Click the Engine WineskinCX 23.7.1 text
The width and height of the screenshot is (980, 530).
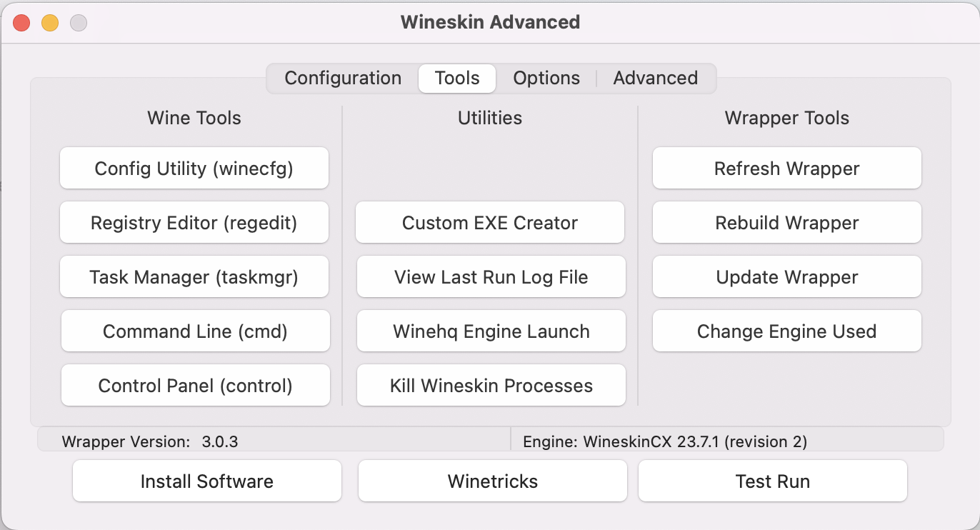point(665,441)
